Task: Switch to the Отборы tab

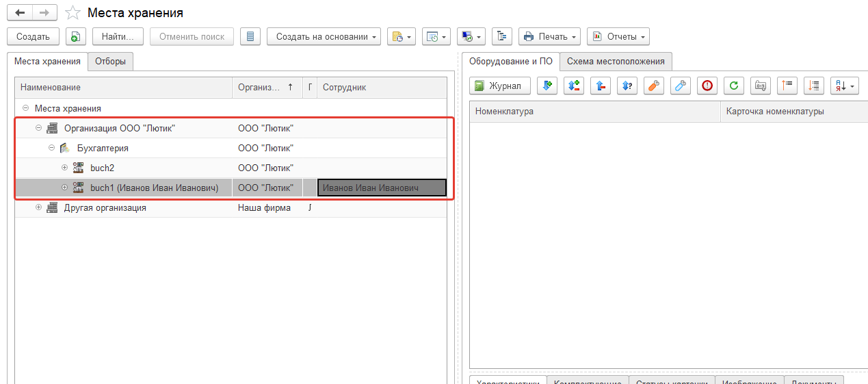Action: [x=110, y=62]
